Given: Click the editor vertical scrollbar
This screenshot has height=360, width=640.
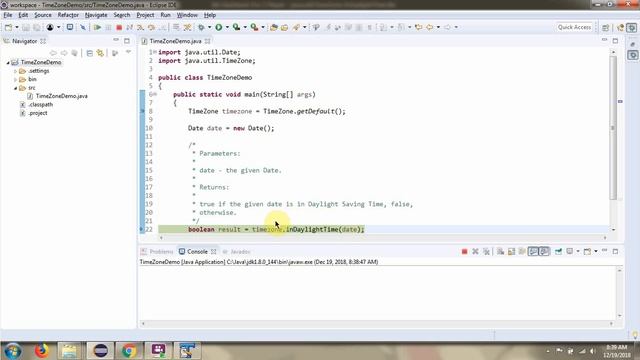Looking at the screenshot, I should (x=613, y=128).
